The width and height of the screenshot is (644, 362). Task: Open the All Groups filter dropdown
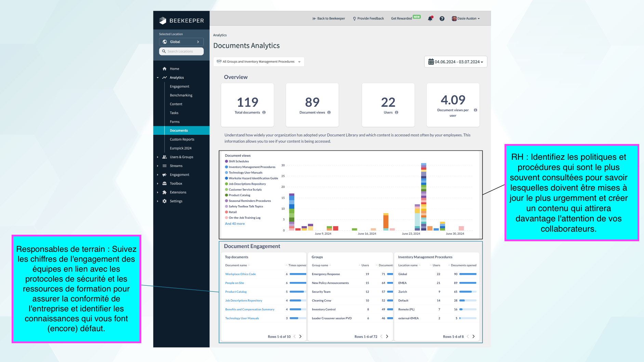(x=258, y=62)
